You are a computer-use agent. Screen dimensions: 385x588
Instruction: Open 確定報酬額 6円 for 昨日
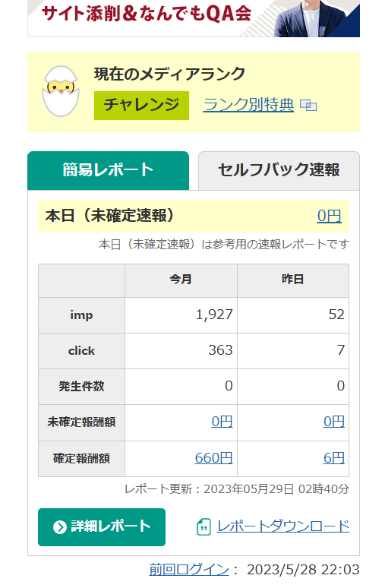pyautogui.click(x=333, y=458)
